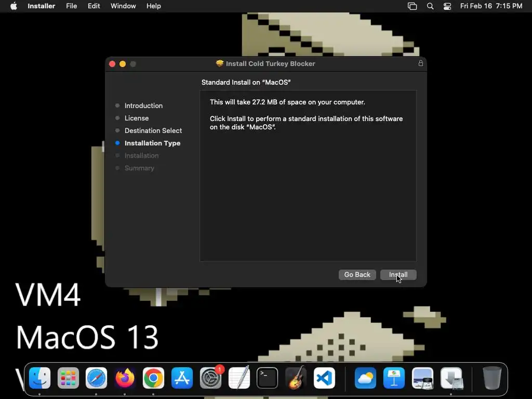Screen dimensions: 532x399
Task: Click the Install button
Action: click(x=398, y=275)
